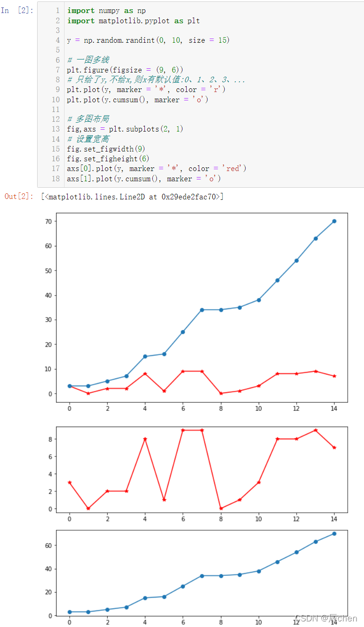Click the axs[0].plot line with color = 'red'
The height and width of the screenshot is (627, 364).
point(156,168)
